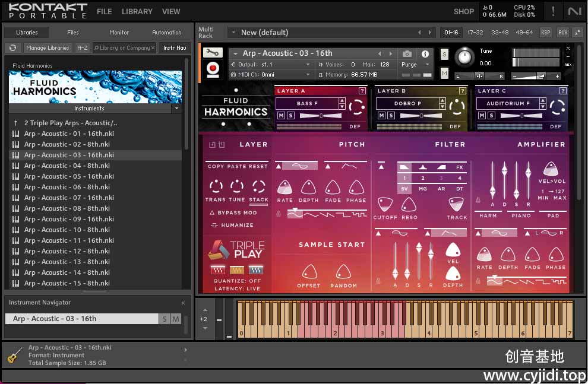Open the multi New (default) dropdown
This screenshot has width=588, height=384.
click(x=233, y=33)
